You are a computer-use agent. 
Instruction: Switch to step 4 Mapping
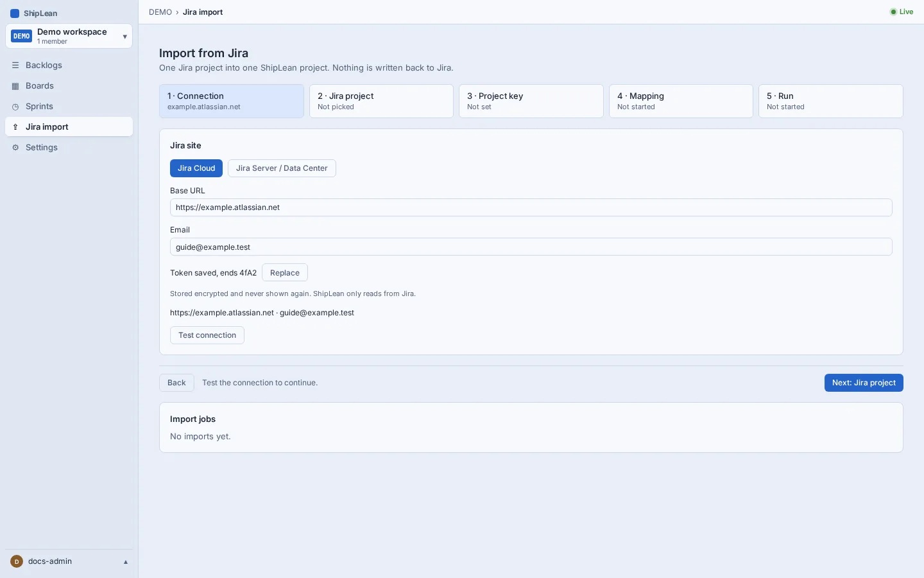pyautogui.click(x=681, y=101)
